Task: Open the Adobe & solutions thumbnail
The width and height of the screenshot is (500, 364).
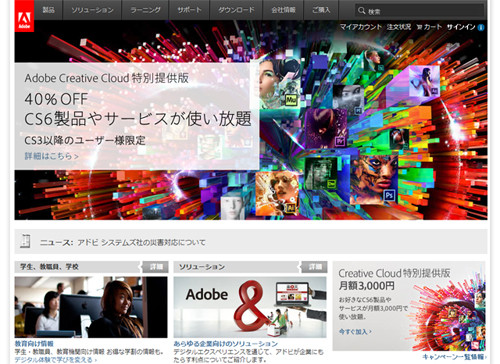Action: point(250,307)
